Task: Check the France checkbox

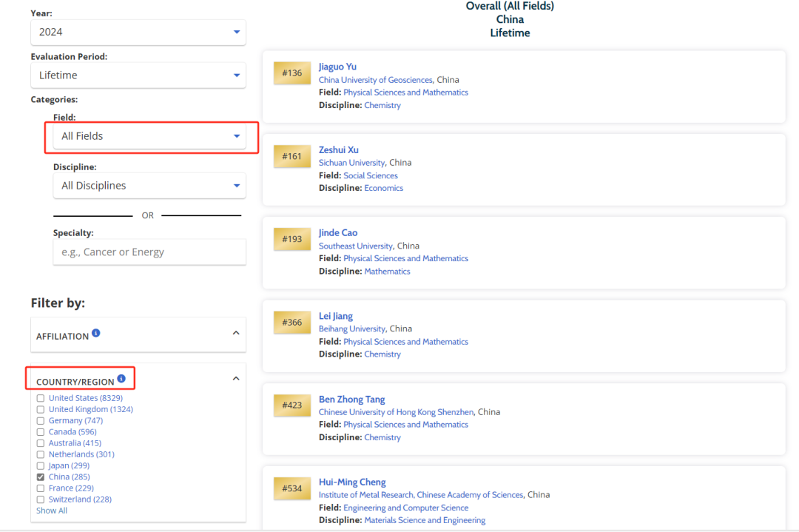Action: coord(40,488)
